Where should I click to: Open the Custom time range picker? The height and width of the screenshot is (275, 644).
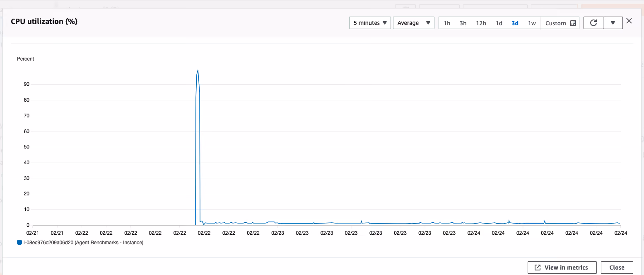pos(560,23)
